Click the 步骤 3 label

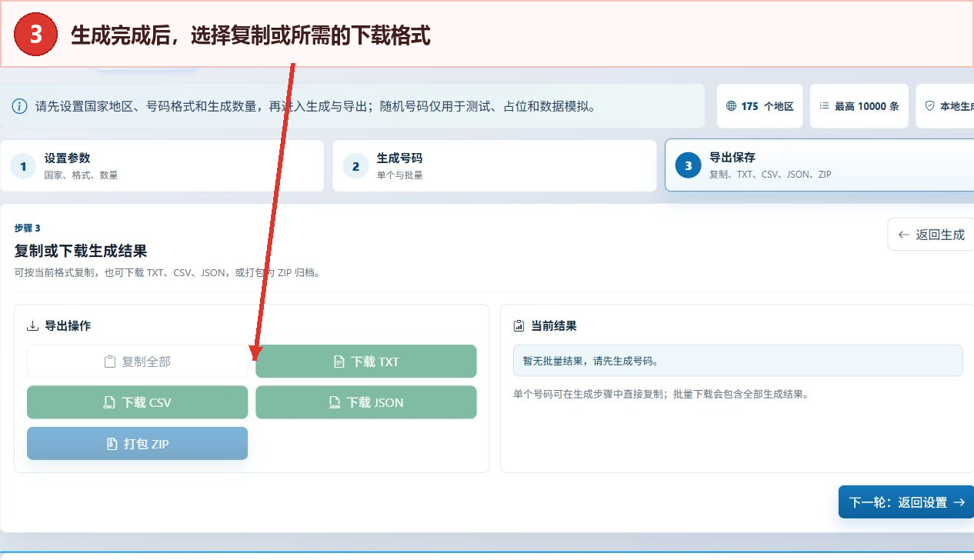(27, 228)
